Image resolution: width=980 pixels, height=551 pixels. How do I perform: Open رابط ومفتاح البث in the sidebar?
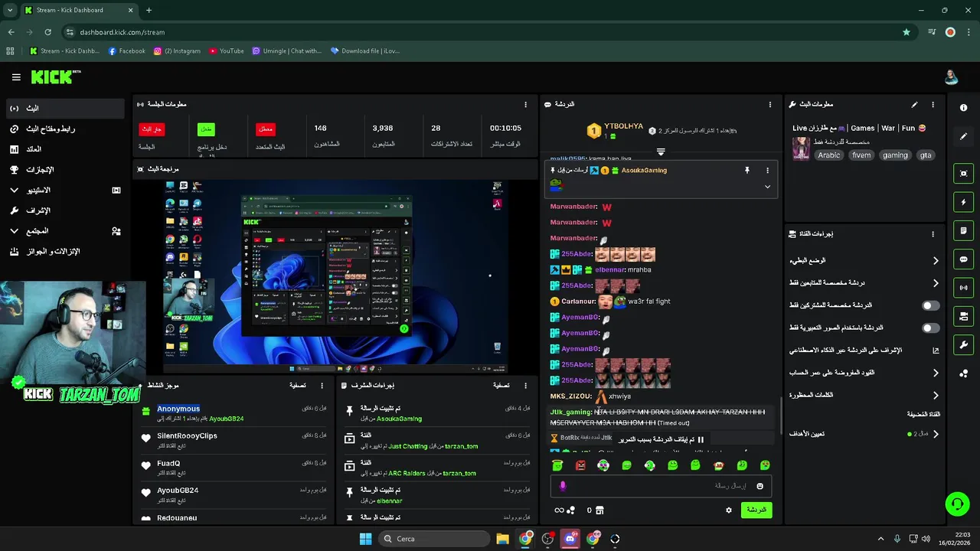point(65,129)
